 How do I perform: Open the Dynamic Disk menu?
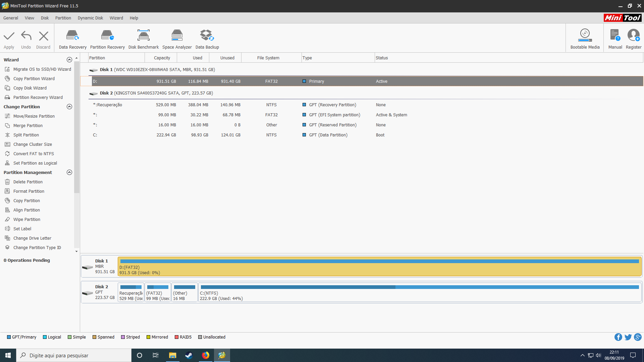pos(90,18)
